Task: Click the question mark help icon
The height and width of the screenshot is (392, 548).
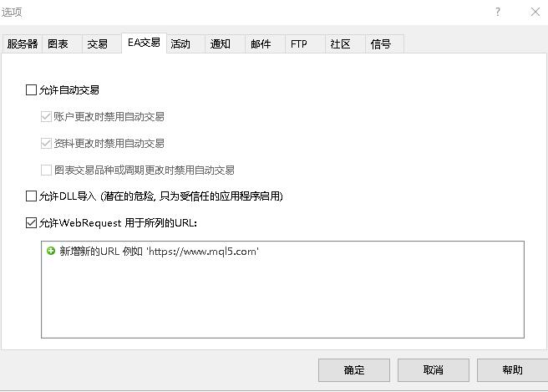Action: click(x=498, y=12)
